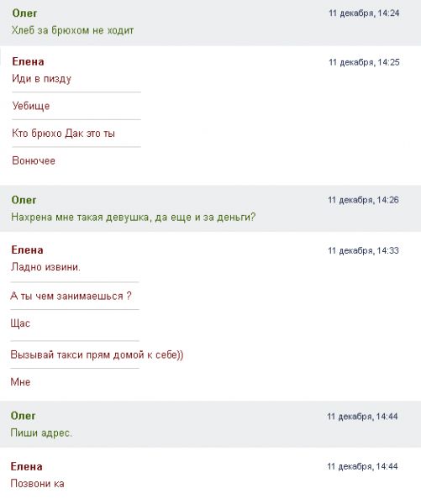Select the message 'Хлеб за брюхом не ходит'
The height and width of the screenshot is (504, 421).
(x=72, y=30)
